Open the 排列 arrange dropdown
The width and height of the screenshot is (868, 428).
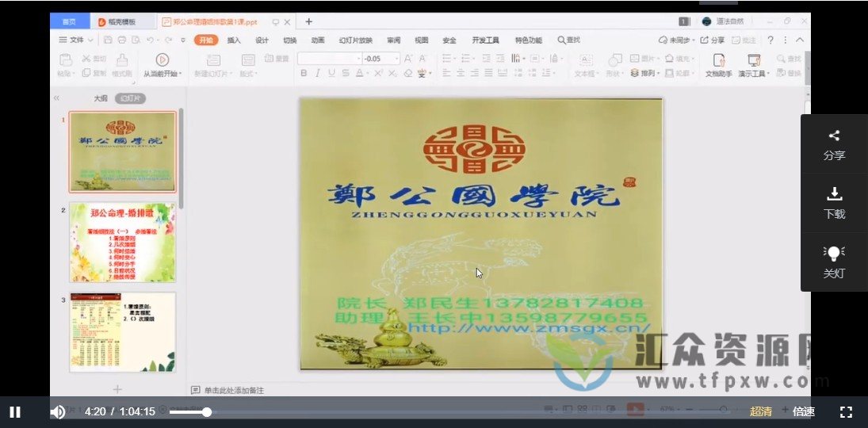[x=645, y=73]
